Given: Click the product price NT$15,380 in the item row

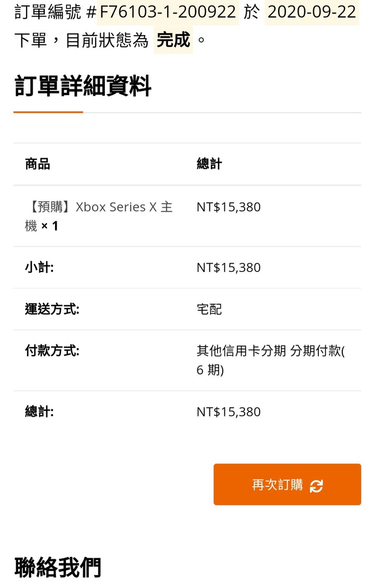Looking at the screenshot, I should (229, 207).
